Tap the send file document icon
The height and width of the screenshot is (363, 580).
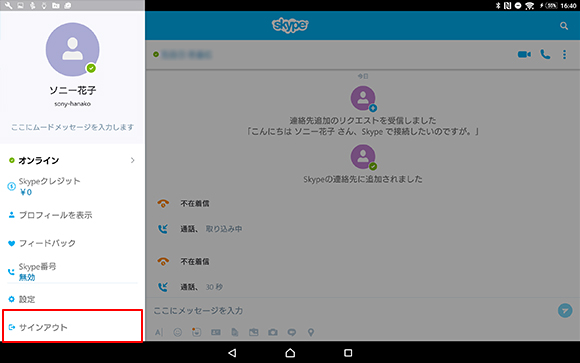235,332
